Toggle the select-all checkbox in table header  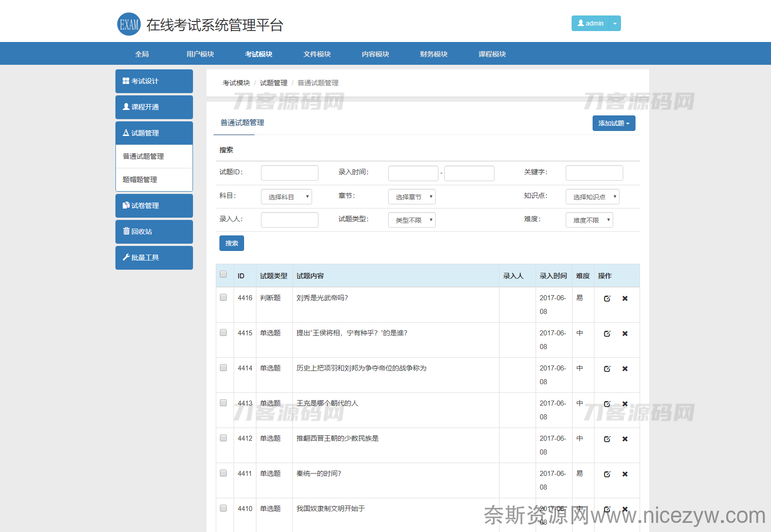[x=224, y=274]
